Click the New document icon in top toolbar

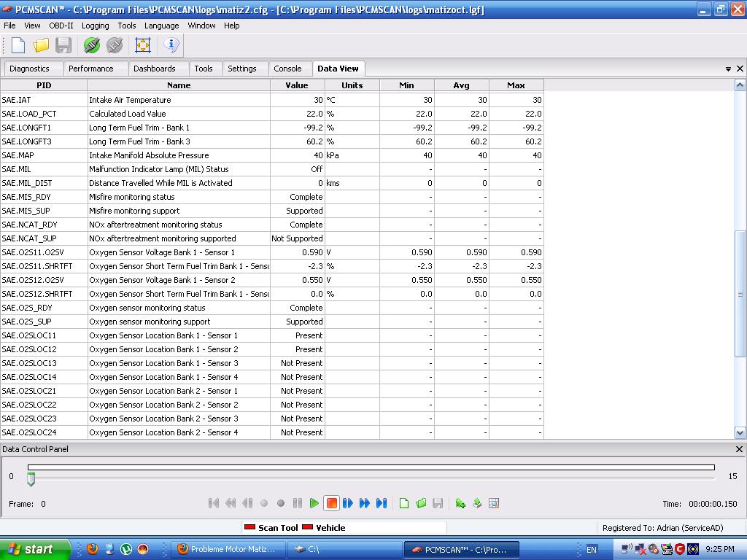click(x=18, y=45)
